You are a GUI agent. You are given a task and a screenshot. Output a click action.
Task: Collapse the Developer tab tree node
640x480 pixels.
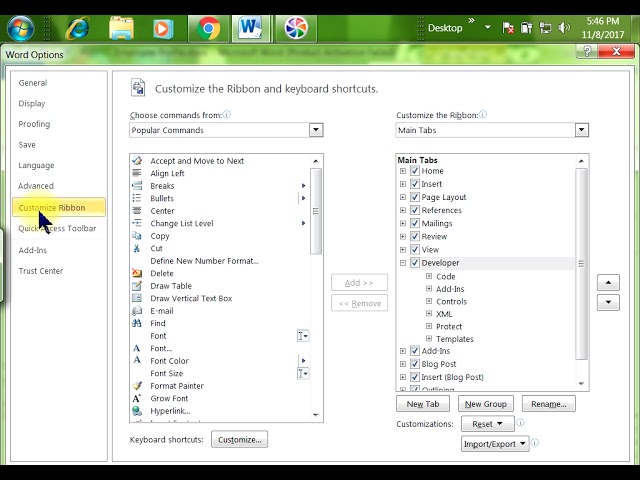[x=403, y=263]
